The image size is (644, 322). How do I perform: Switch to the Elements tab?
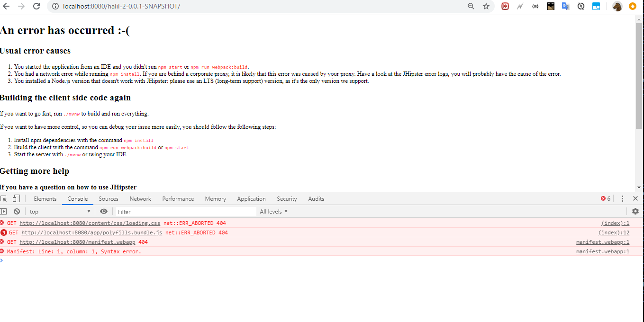(45, 199)
